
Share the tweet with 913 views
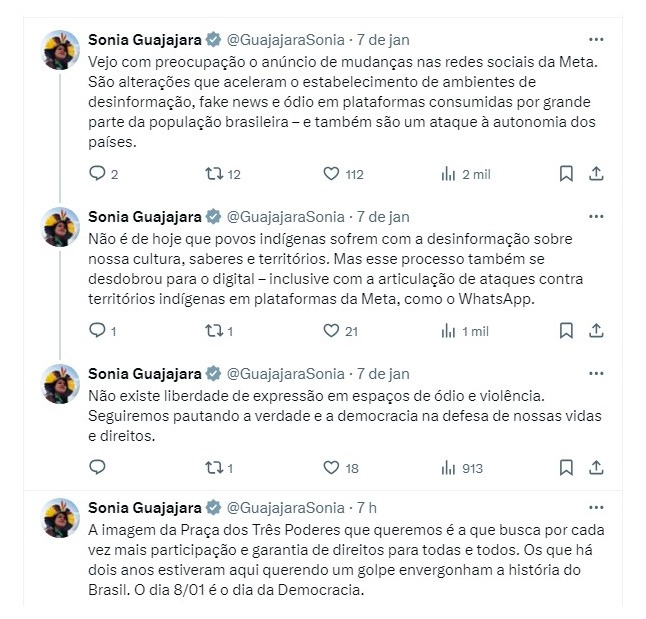[x=596, y=467]
